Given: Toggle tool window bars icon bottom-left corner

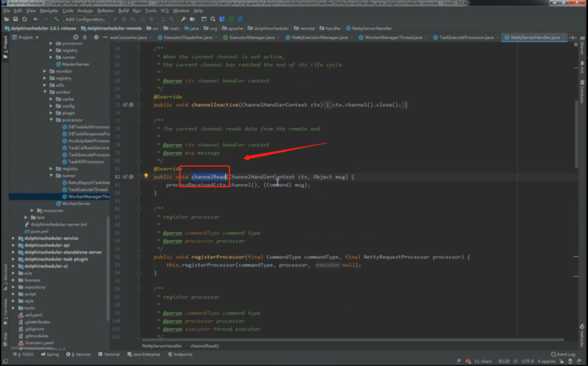Looking at the screenshot, I should (5, 362).
